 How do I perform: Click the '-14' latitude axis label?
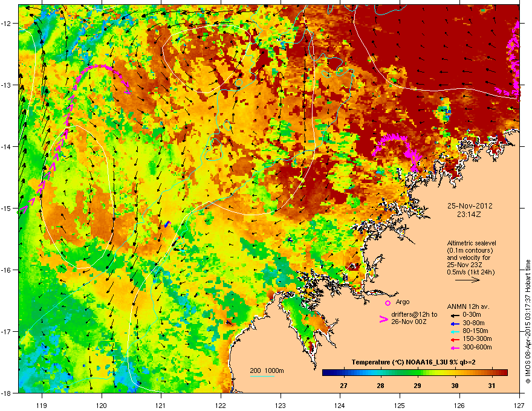(6, 147)
